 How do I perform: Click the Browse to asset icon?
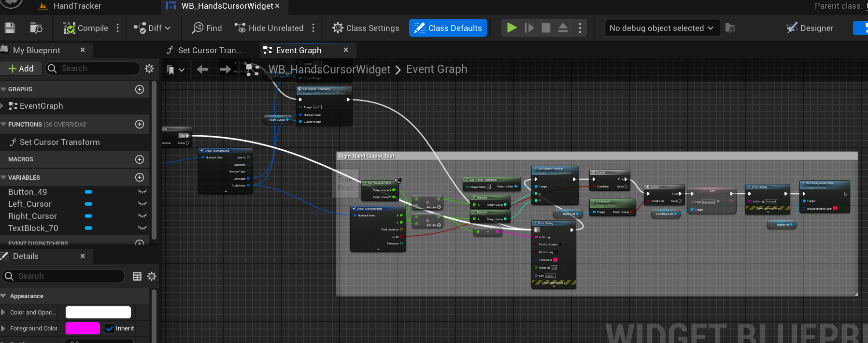point(36,28)
